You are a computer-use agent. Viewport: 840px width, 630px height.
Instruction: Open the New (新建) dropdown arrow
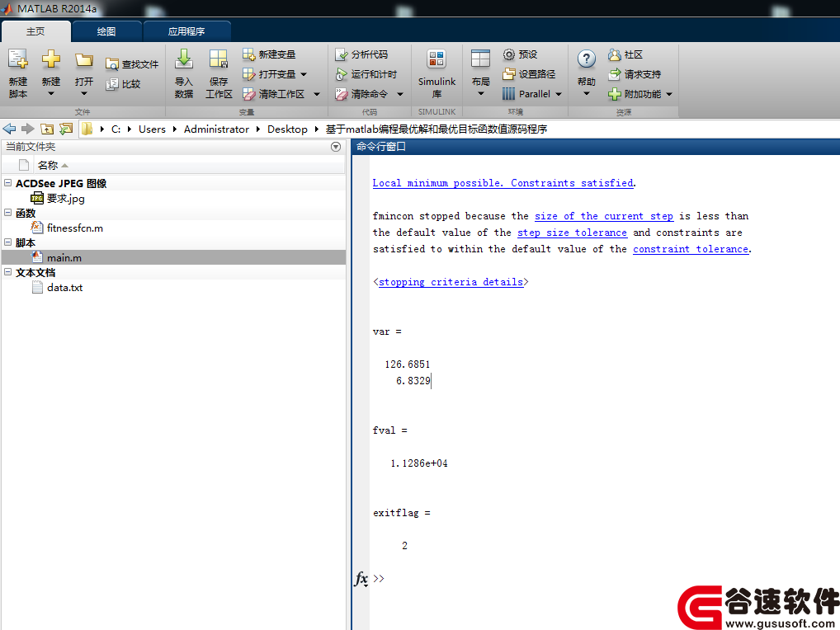tap(51, 94)
